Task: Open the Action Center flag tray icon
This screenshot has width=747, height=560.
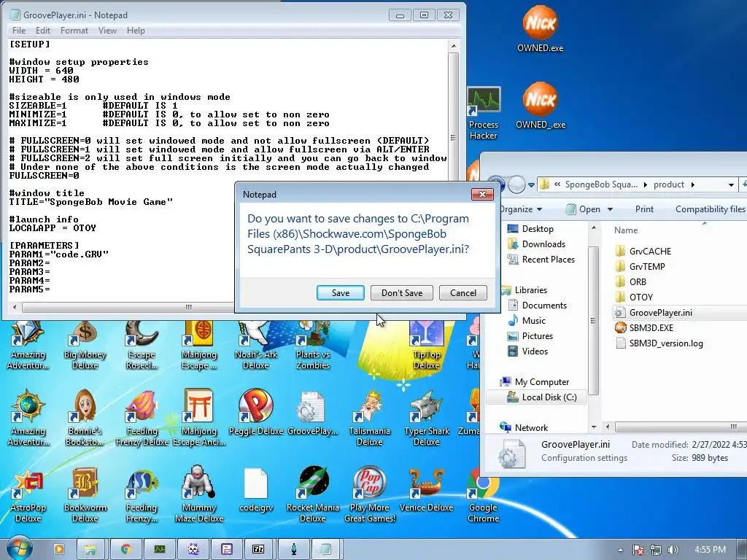Action: click(638, 550)
